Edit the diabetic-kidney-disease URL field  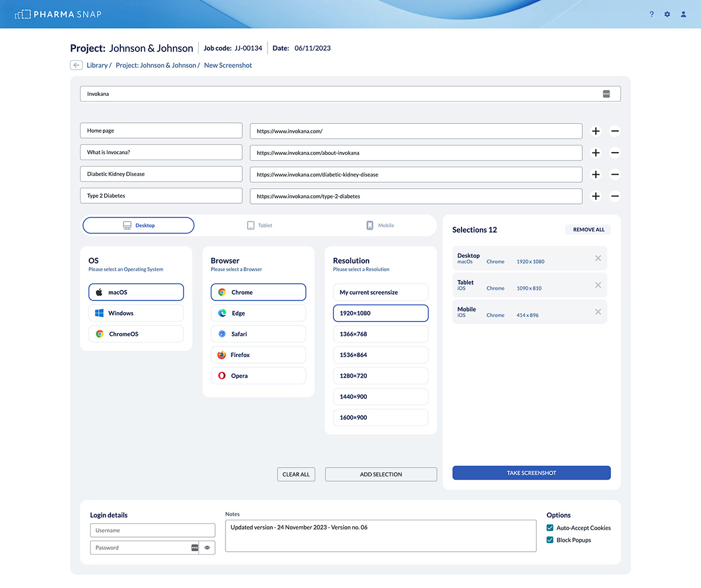pos(416,174)
